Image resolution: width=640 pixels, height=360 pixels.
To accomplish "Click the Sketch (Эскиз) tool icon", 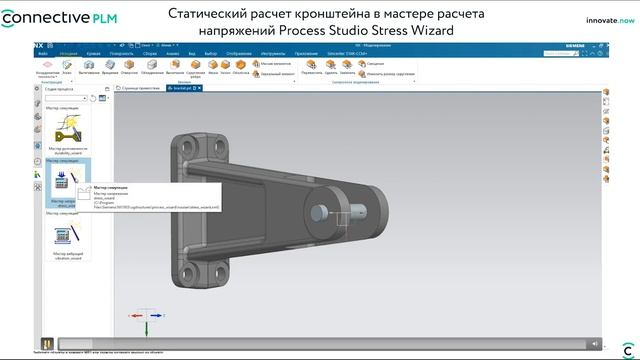I will (67, 64).
